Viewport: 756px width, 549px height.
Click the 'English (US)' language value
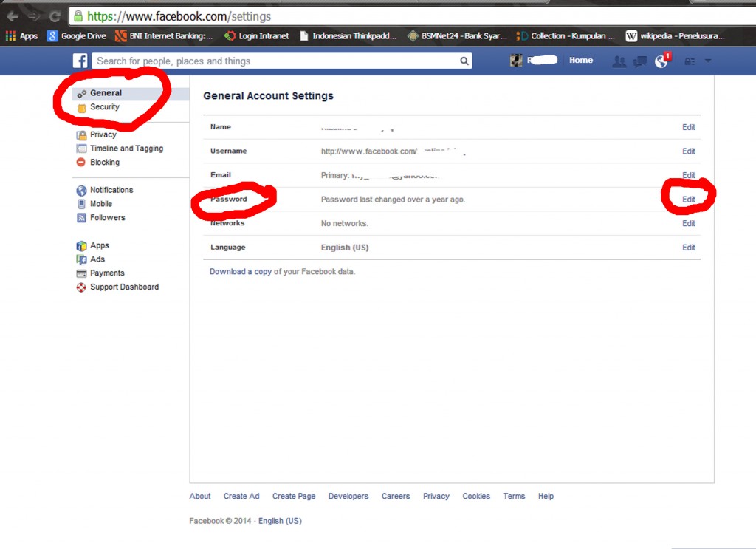(x=345, y=248)
